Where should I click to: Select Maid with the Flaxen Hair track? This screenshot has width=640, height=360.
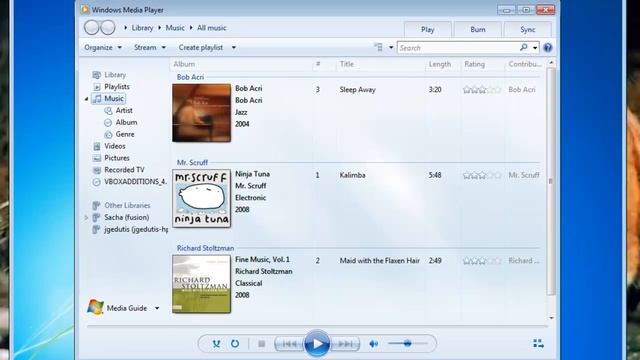pos(380,260)
